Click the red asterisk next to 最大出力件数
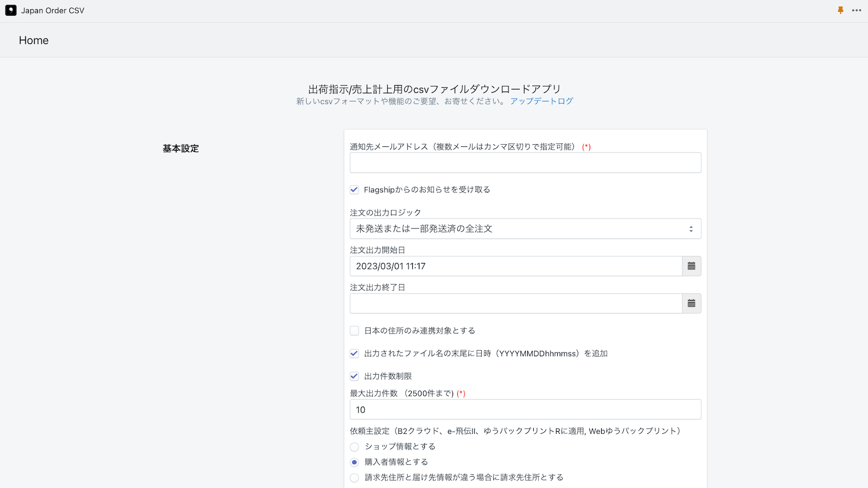 tap(462, 394)
